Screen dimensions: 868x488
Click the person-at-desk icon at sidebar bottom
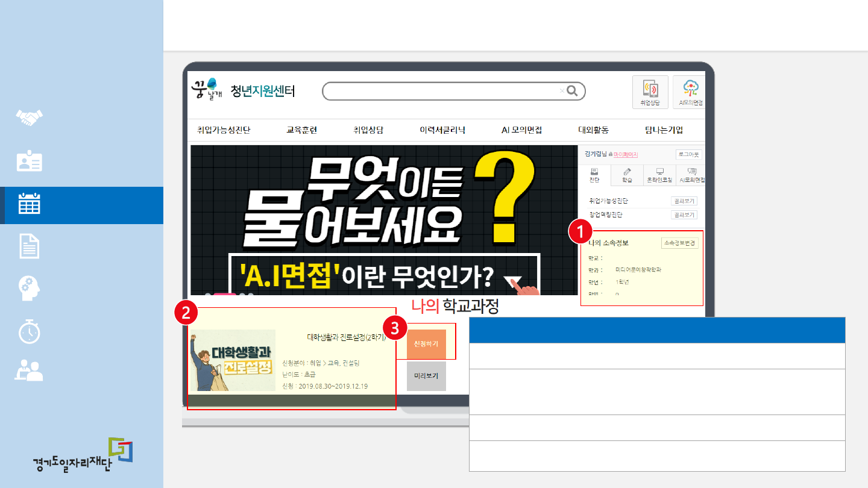[x=29, y=371]
